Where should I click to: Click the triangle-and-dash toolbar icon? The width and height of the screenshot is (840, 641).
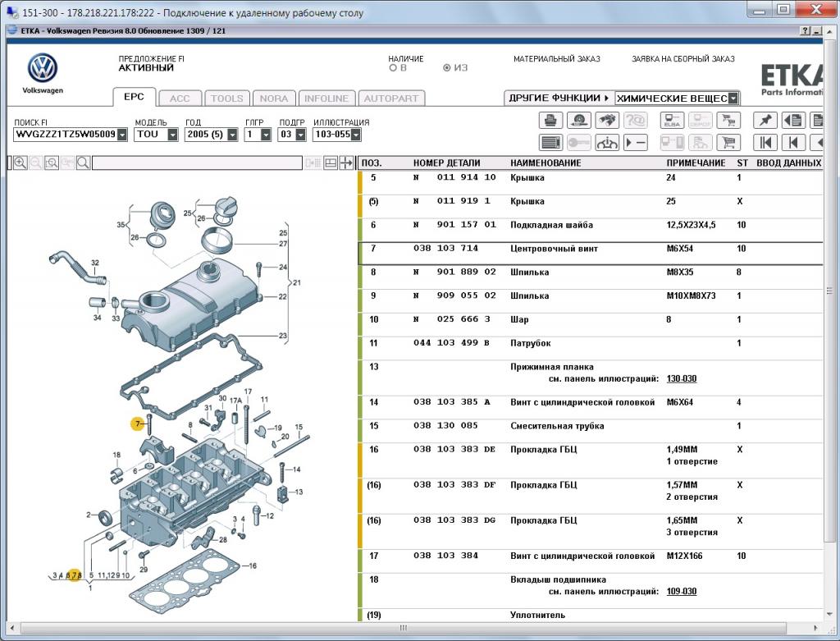[635, 143]
